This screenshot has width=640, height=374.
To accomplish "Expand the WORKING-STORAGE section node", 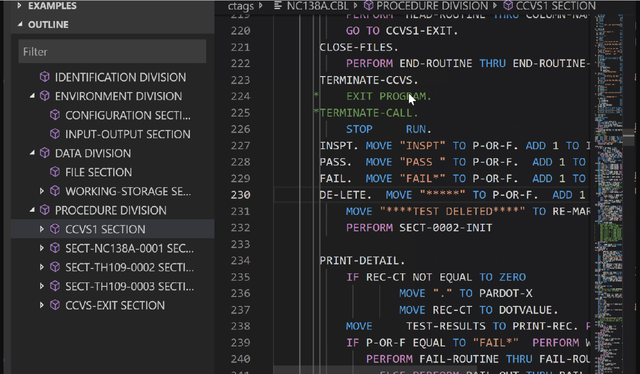I will (x=42, y=191).
